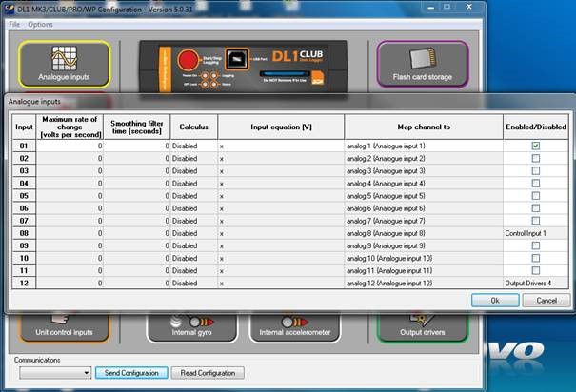This screenshot has height=392, width=576.
Task: Open the File menu
Action: click(14, 24)
